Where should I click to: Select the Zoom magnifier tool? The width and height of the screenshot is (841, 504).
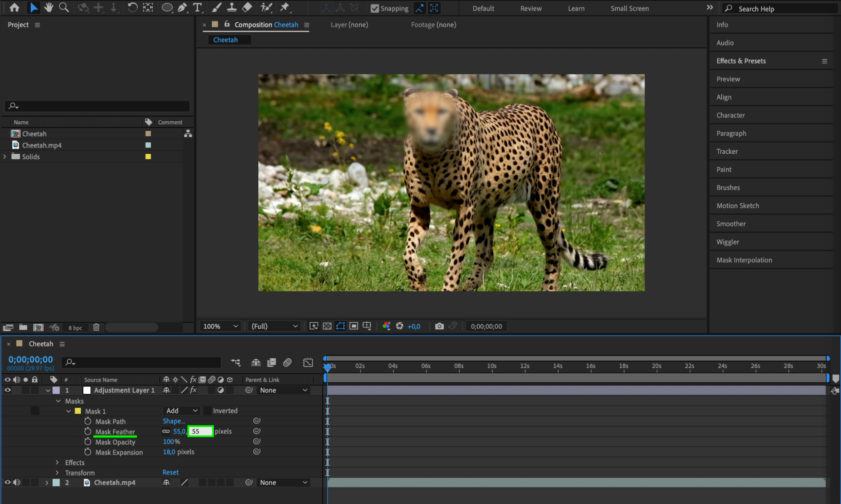click(x=64, y=7)
